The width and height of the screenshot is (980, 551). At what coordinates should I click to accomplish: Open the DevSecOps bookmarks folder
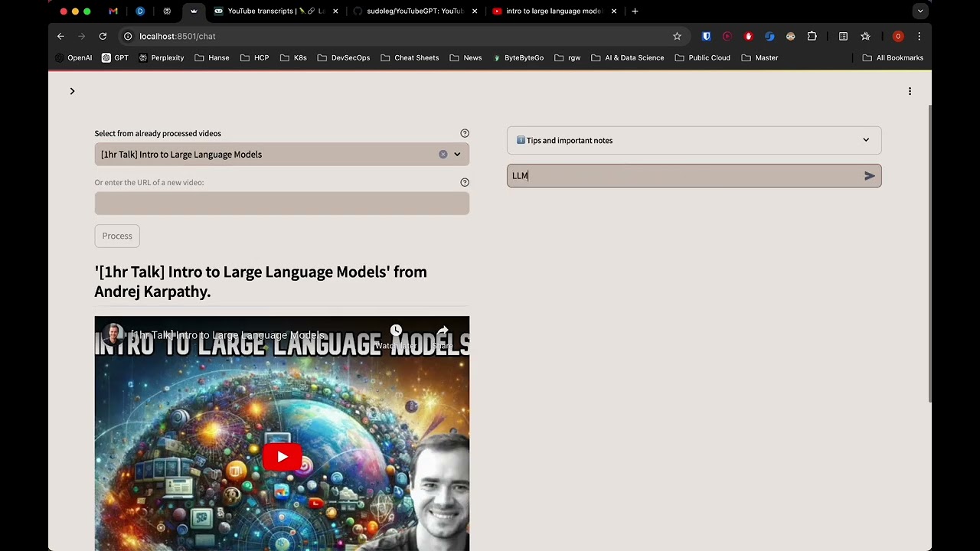[x=344, y=58]
